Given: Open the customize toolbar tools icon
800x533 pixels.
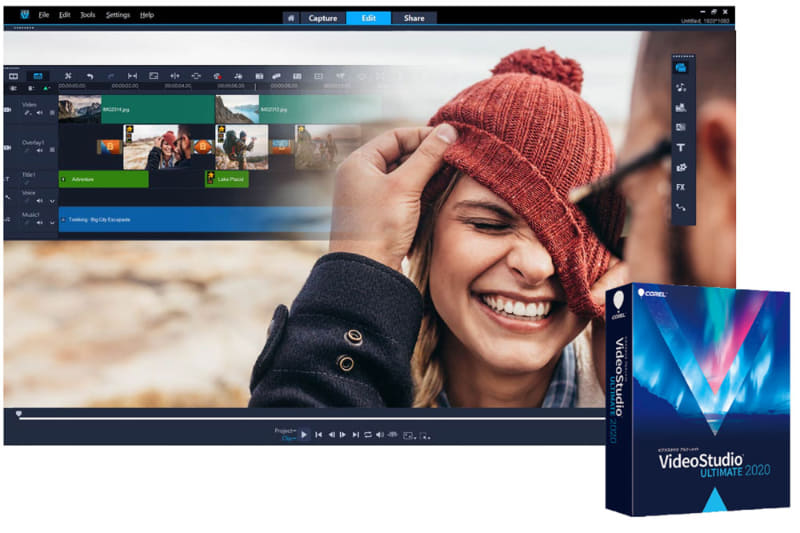Looking at the screenshot, I should pyautogui.click(x=68, y=76).
